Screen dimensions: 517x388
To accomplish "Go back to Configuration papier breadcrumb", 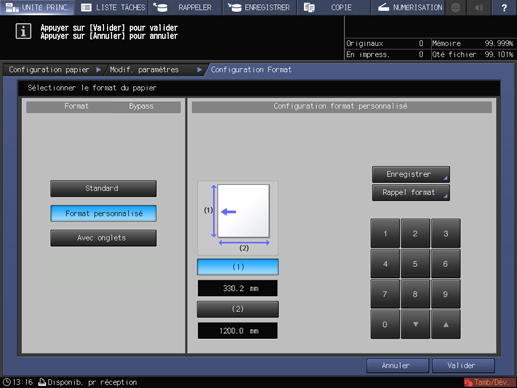I will (x=49, y=70).
